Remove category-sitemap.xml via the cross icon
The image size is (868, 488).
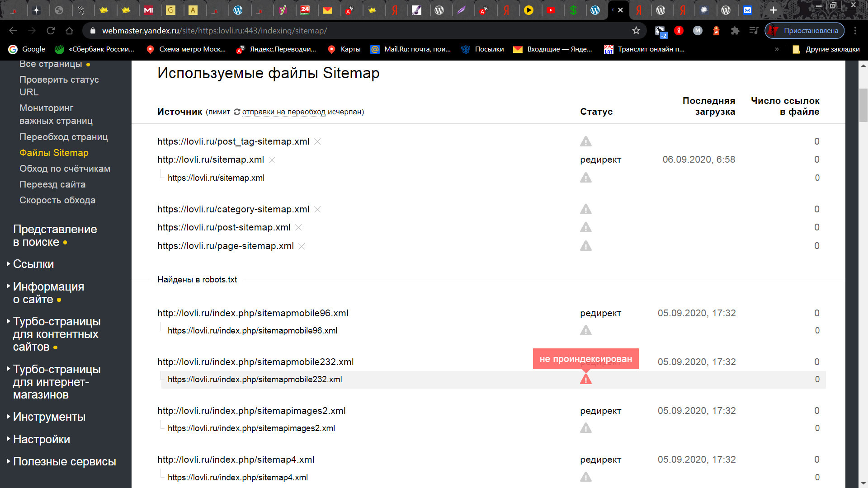pos(317,209)
